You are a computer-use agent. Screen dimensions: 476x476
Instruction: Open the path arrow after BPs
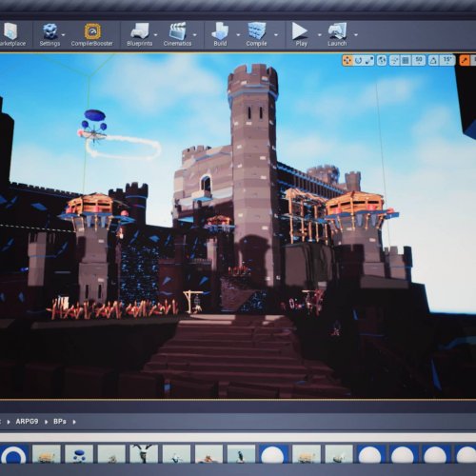(74, 422)
